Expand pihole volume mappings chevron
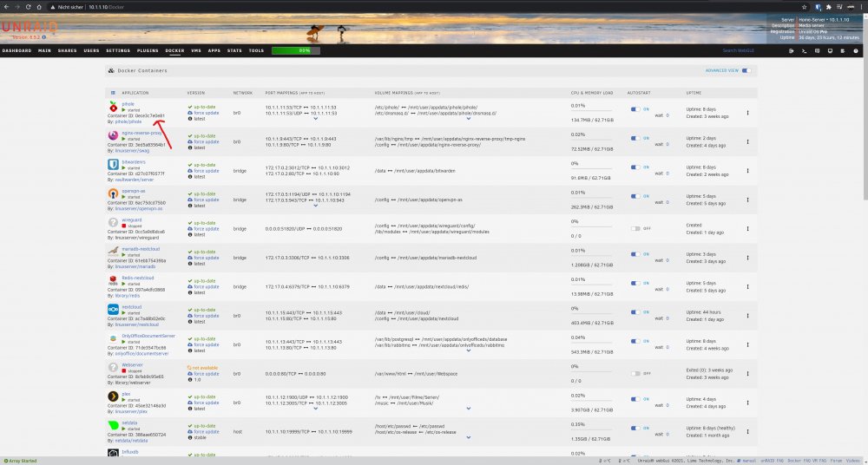The image size is (868, 465). coord(469,119)
